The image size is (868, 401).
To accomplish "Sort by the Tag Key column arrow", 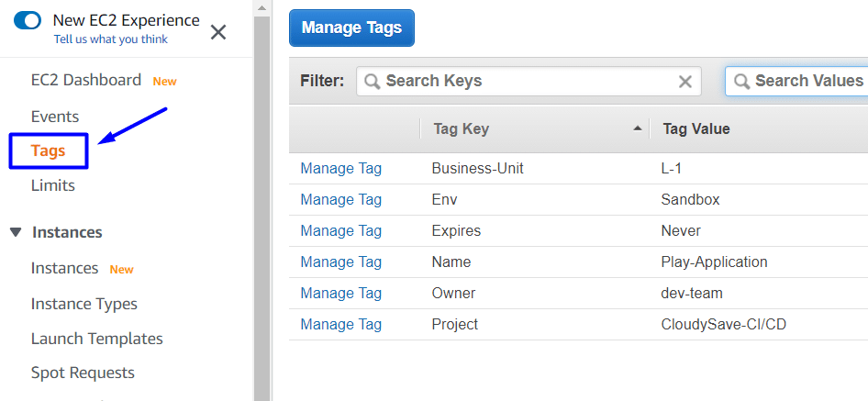I will tap(638, 128).
